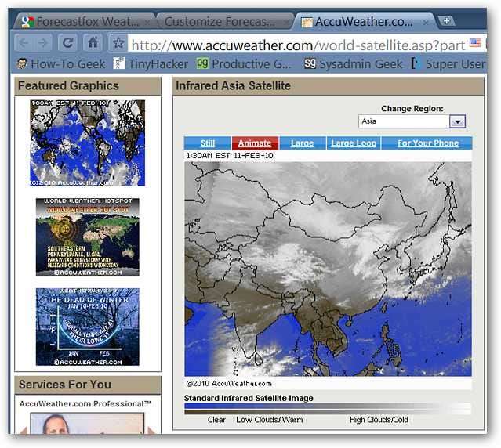Click the ©2010 AccuWeather.com caption
This screenshot has width=501, height=448.
(229, 384)
